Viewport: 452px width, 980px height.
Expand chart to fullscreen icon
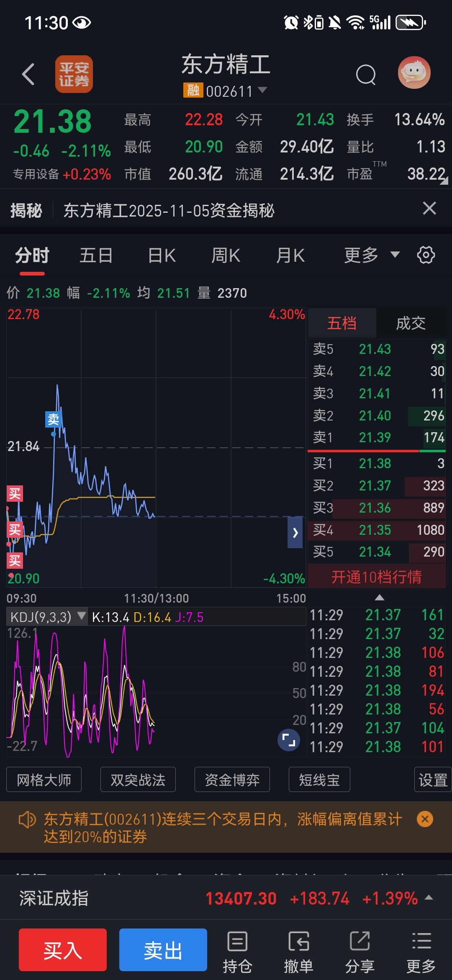(289, 740)
